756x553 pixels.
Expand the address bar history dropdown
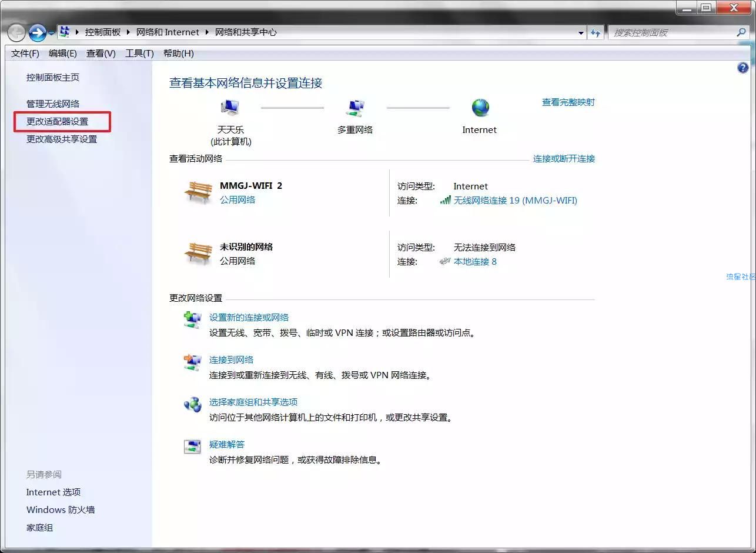pos(581,33)
